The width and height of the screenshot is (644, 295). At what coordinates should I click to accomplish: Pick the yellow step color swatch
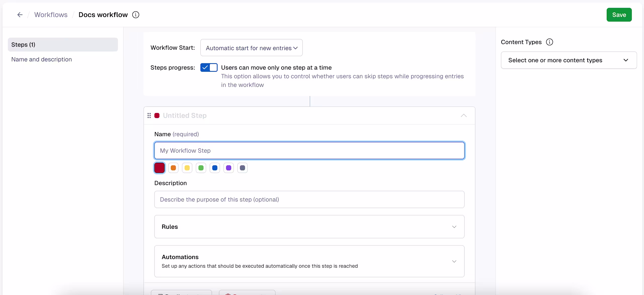tap(187, 168)
